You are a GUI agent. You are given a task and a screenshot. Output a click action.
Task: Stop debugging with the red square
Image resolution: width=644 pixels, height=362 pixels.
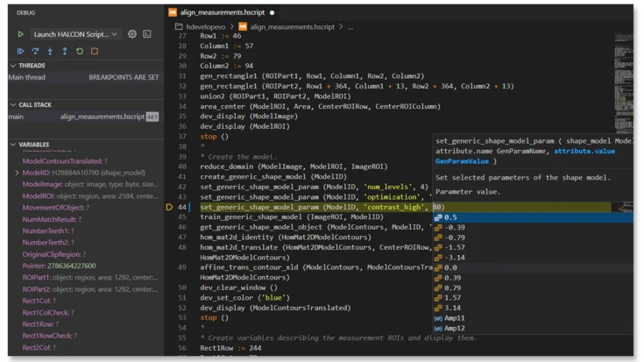(95, 51)
